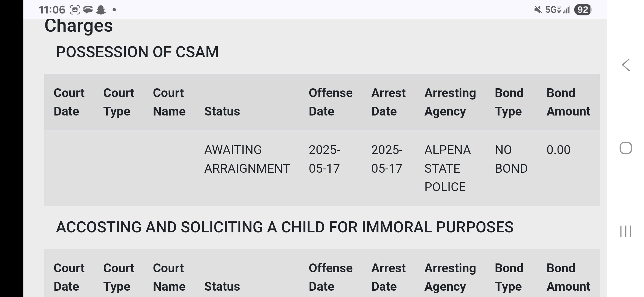Select the Alpena State Police cell
644x297 pixels.
point(447,168)
